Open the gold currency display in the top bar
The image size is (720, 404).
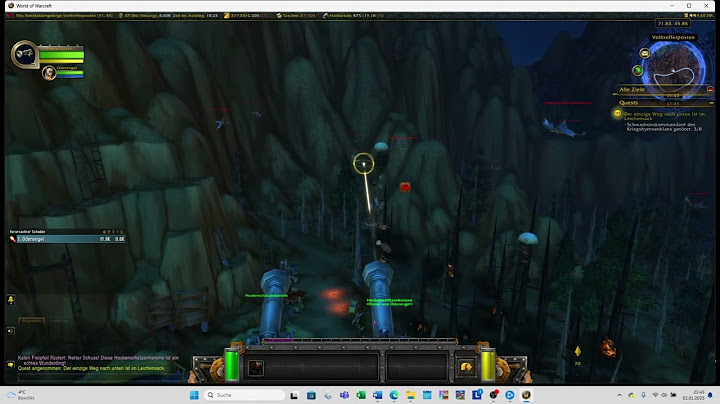tap(246, 16)
